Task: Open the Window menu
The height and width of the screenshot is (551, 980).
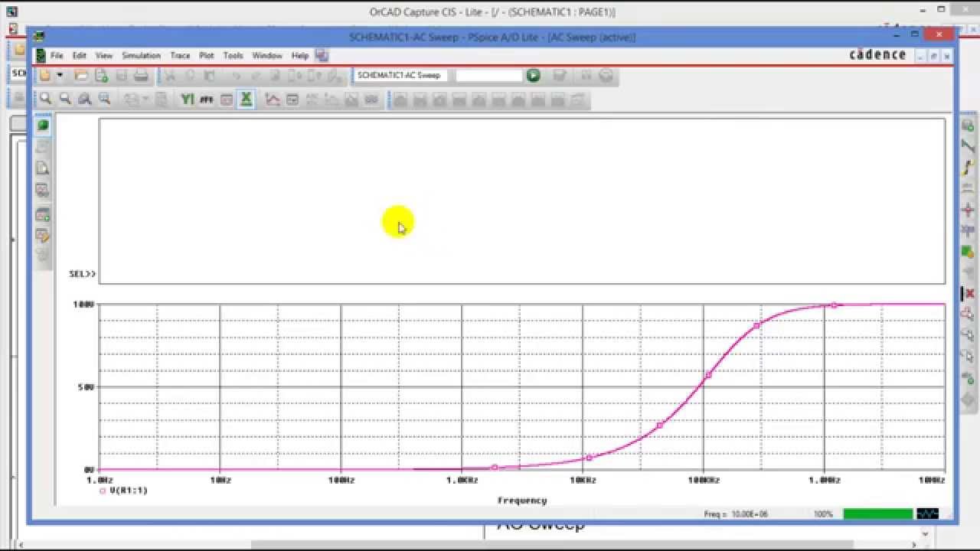Action: (267, 56)
